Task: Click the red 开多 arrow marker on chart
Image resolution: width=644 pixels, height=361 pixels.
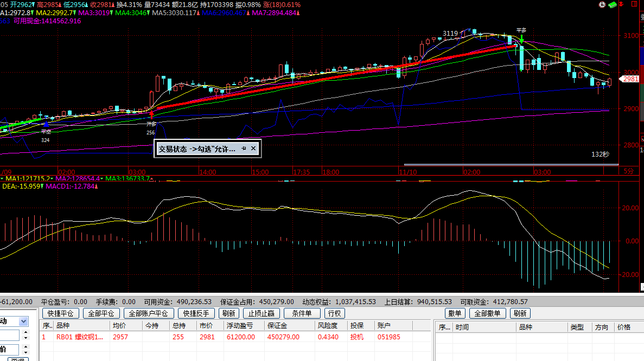Action: (x=151, y=115)
